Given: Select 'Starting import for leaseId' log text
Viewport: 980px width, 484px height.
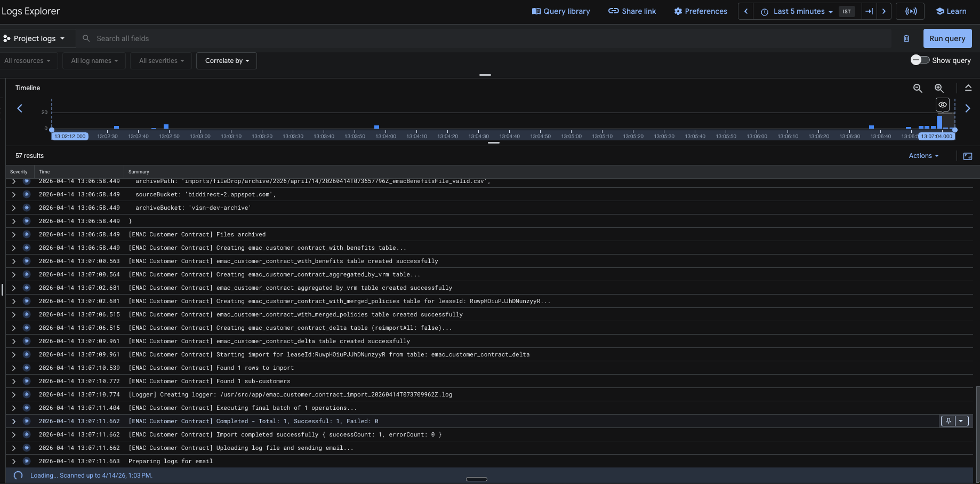Looking at the screenshot, I should pos(373,355).
